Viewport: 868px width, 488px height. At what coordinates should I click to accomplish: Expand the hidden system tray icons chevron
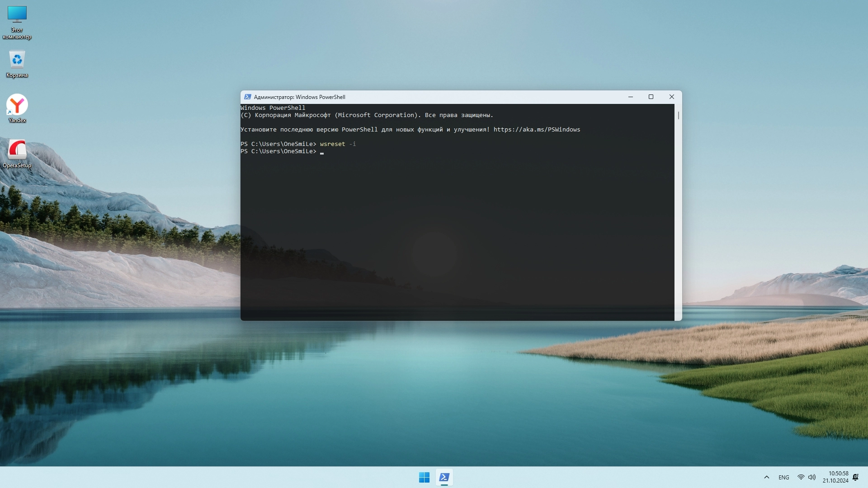click(x=766, y=477)
